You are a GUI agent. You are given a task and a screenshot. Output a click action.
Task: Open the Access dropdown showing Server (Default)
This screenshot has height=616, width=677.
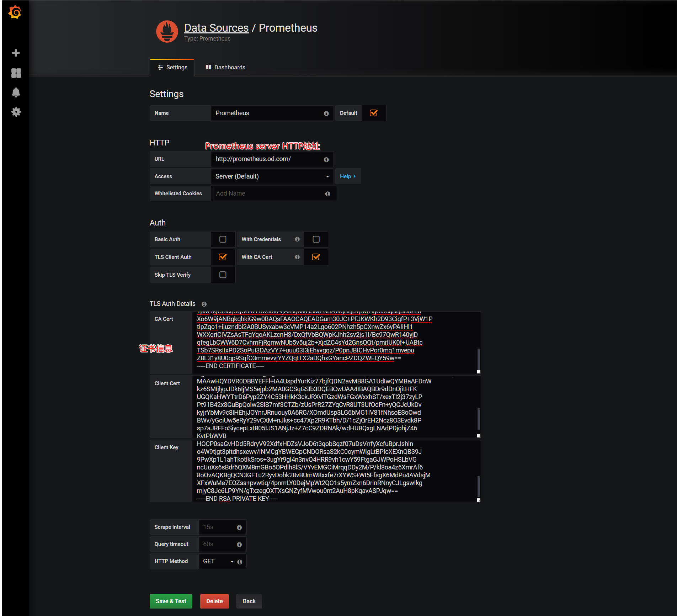click(x=272, y=176)
